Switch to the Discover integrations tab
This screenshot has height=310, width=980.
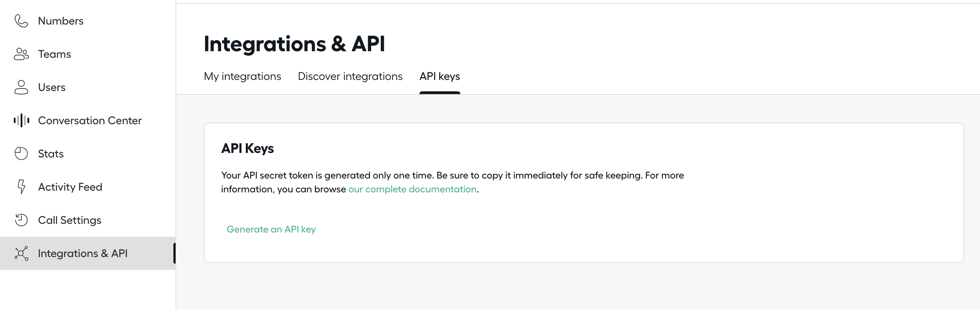pos(350,76)
